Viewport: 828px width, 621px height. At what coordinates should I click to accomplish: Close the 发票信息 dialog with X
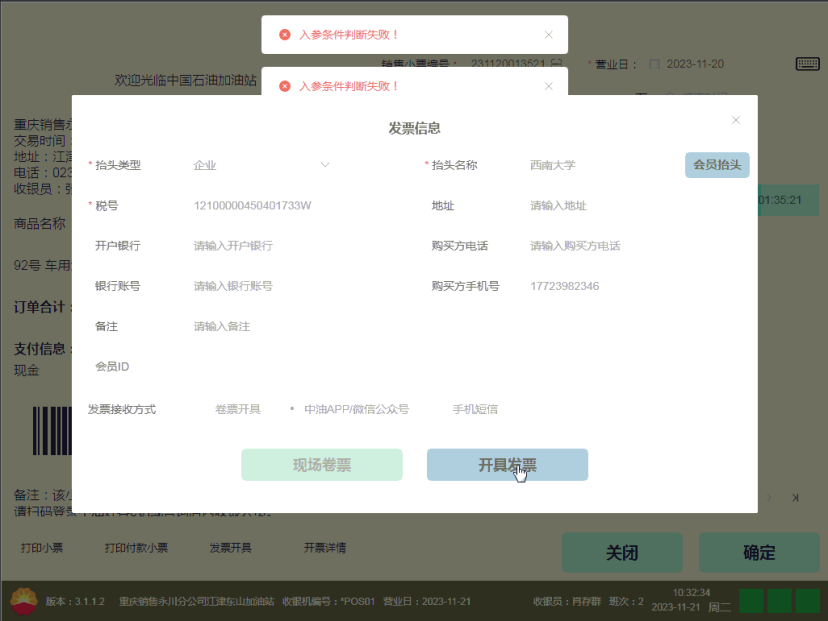[736, 120]
